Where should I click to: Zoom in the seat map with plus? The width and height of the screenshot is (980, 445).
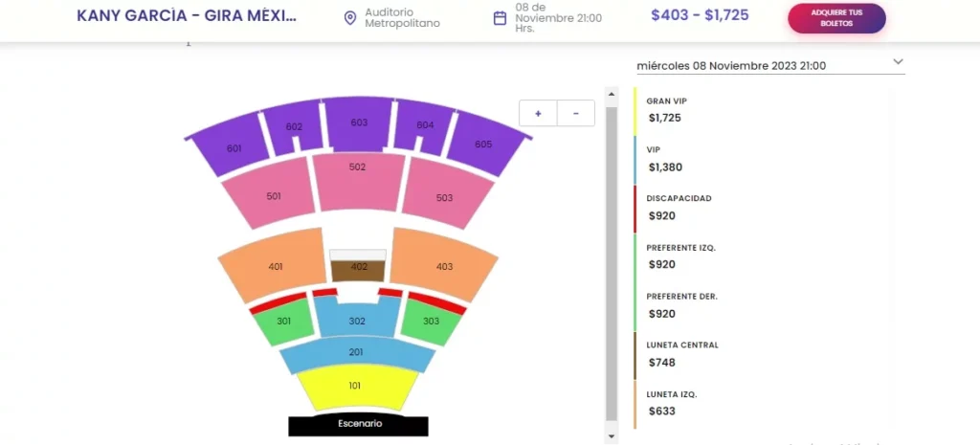pos(538,113)
